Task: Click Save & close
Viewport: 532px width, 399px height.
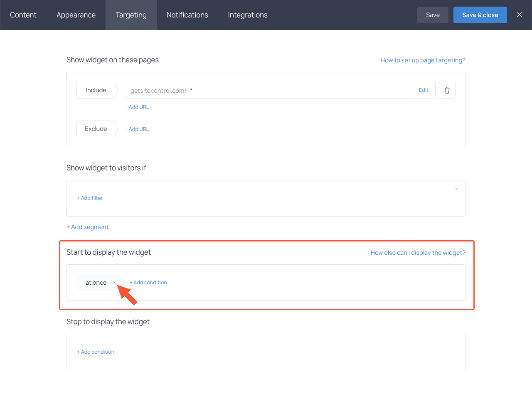Action: 480,15
